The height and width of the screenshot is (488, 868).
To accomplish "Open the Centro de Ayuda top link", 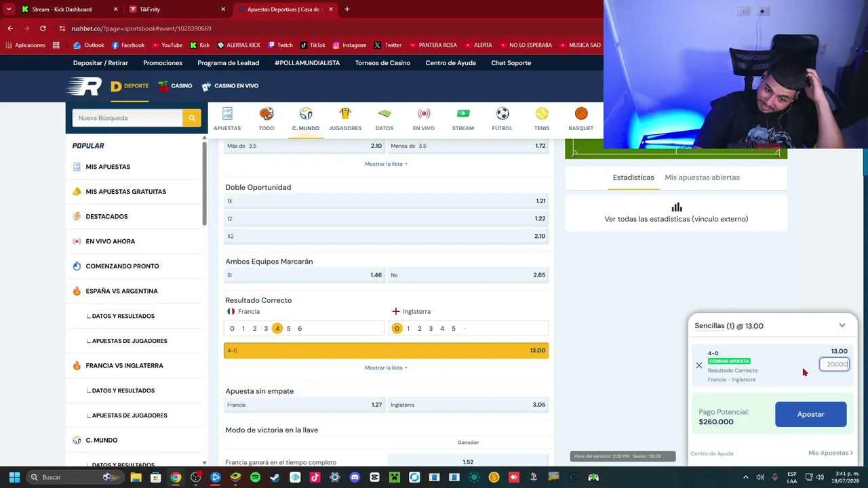I will (x=450, y=63).
